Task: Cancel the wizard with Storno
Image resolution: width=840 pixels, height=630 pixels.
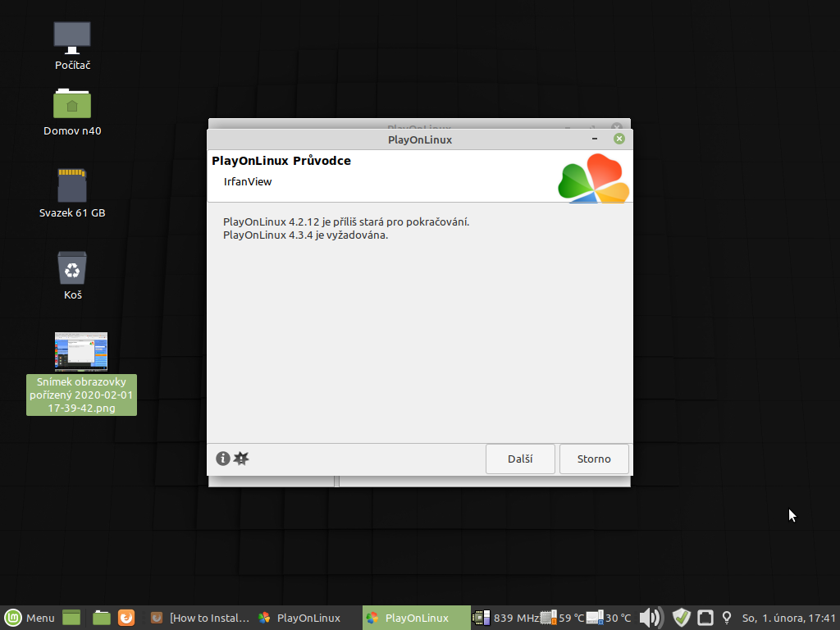Action: pyautogui.click(x=594, y=459)
